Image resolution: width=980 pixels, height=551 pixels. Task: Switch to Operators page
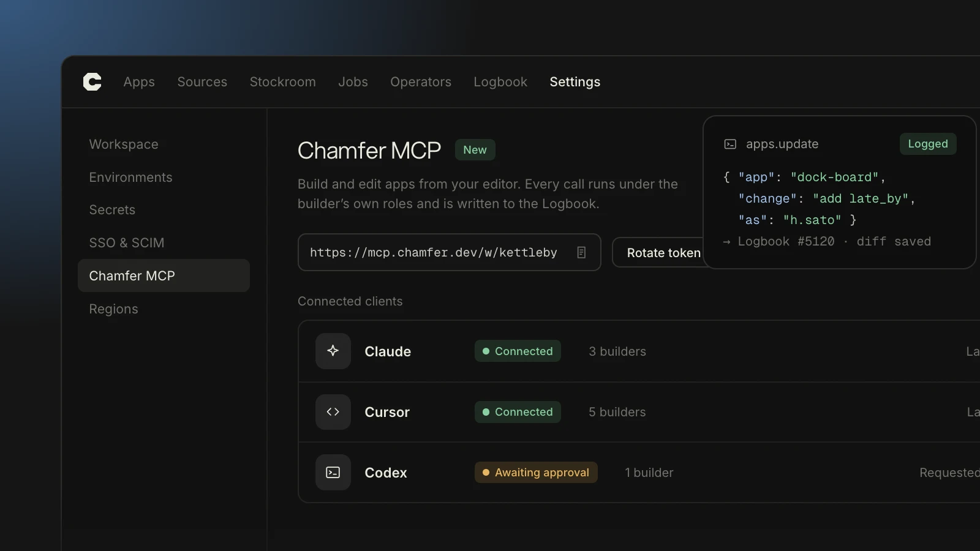click(x=421, y=82)
